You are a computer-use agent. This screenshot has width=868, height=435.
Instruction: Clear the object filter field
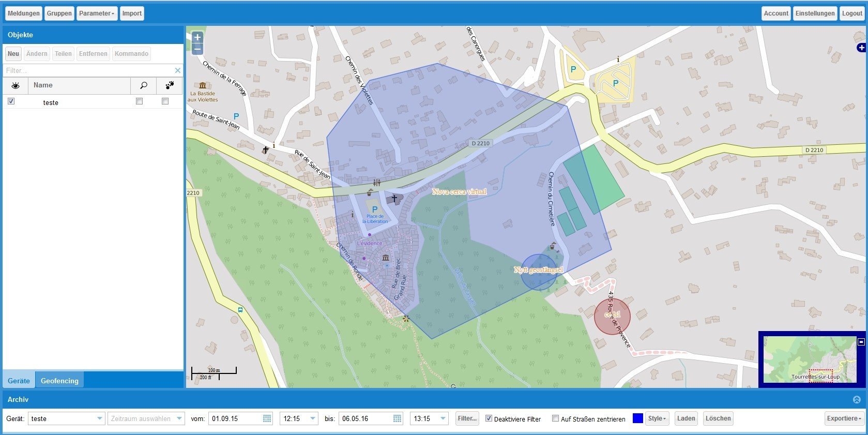(178, 70)
